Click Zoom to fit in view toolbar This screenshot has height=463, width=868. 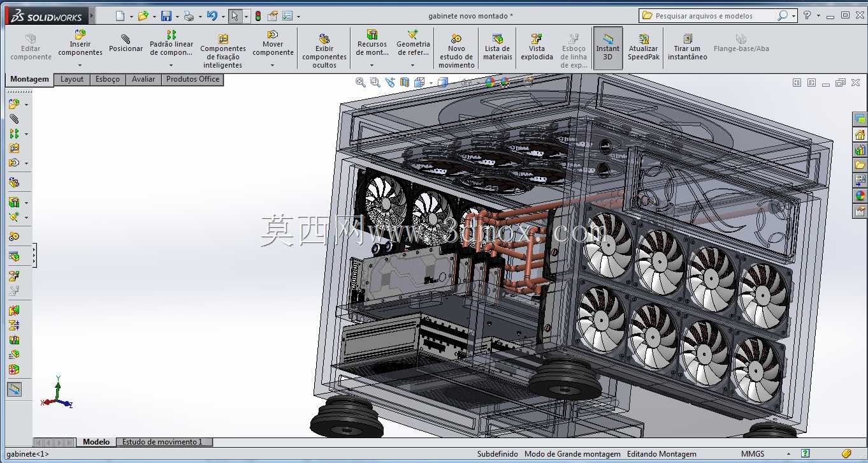(x=361, y=82)
